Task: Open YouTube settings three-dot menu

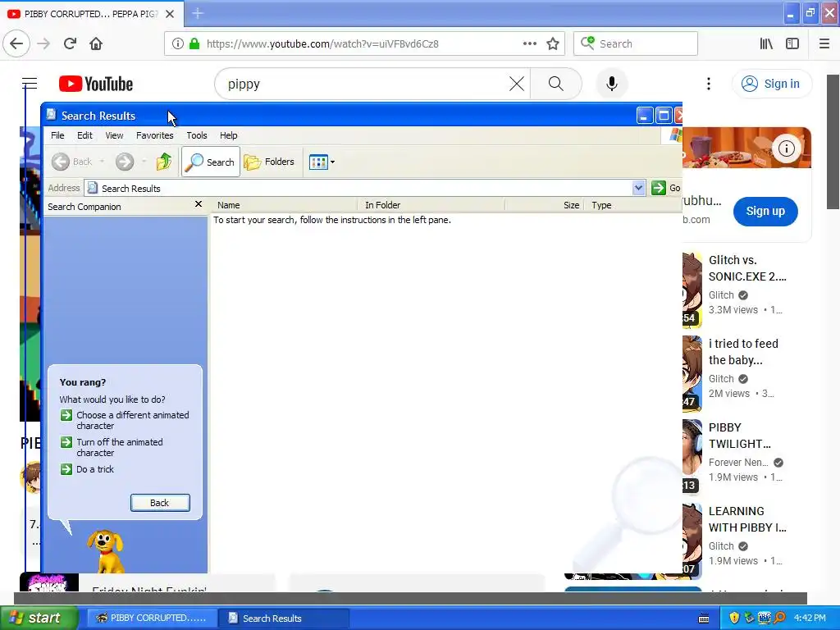Action: pos(709,84)
